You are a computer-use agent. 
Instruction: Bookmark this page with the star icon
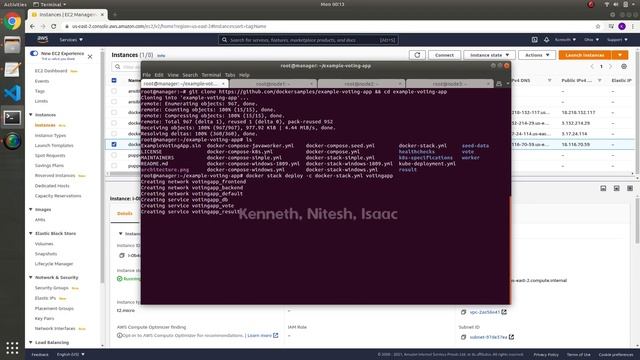tap(598, 26)
